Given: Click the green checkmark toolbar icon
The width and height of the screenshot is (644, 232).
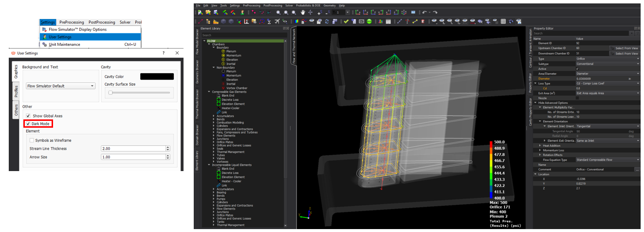Looking at the screenshot, I should pyautogui.click(x=346, y=21).
